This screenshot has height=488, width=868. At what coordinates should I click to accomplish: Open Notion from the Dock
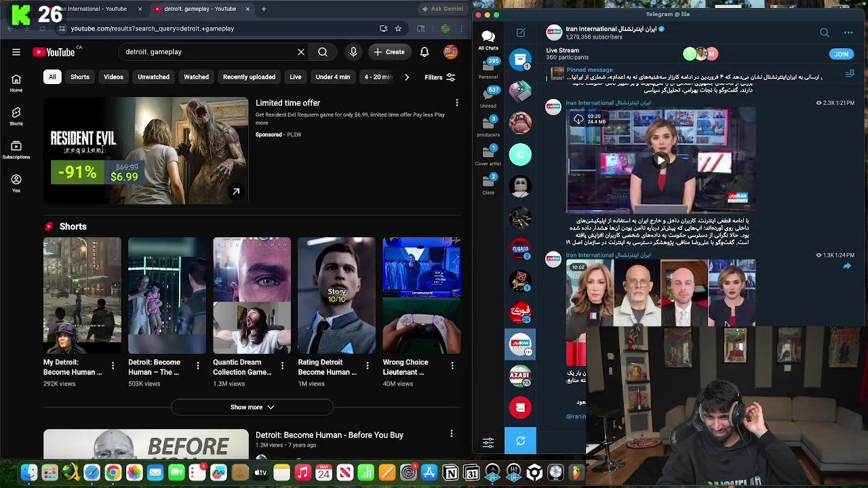coord(450,473)
